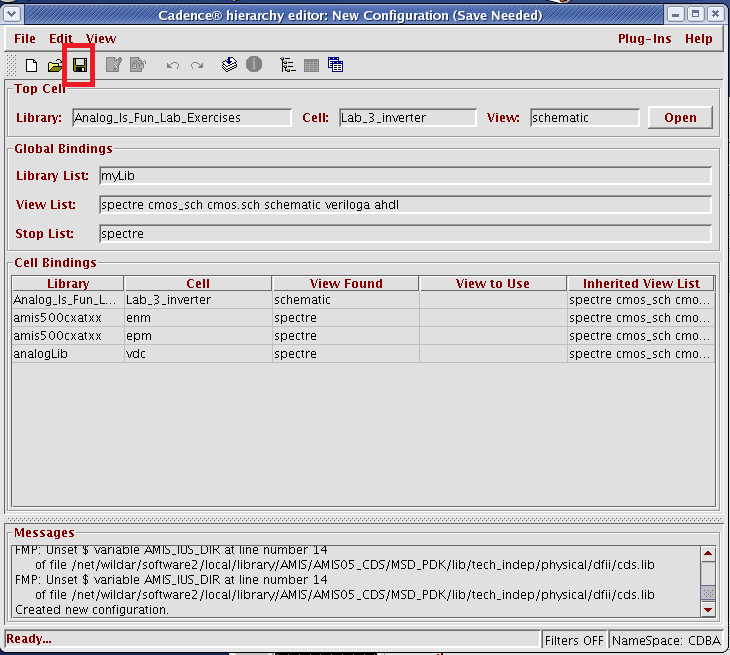This screenshot has width=730, height=655.
Task: Click the toolbar drag handle grip
Action: tap(11, 65)
